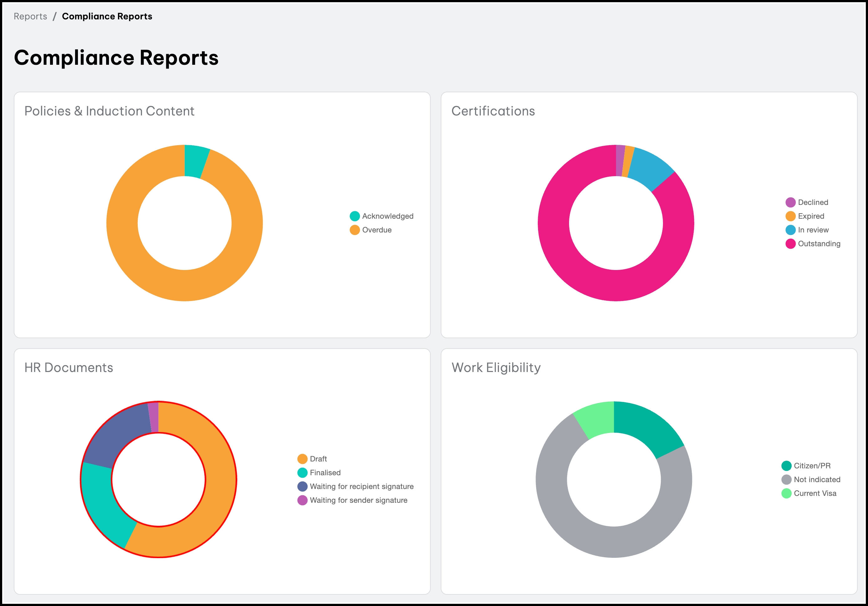Screen dimensions: 868x606
Task: Toggle Overdue legend swatch in Policies chart
Action: 354,230
